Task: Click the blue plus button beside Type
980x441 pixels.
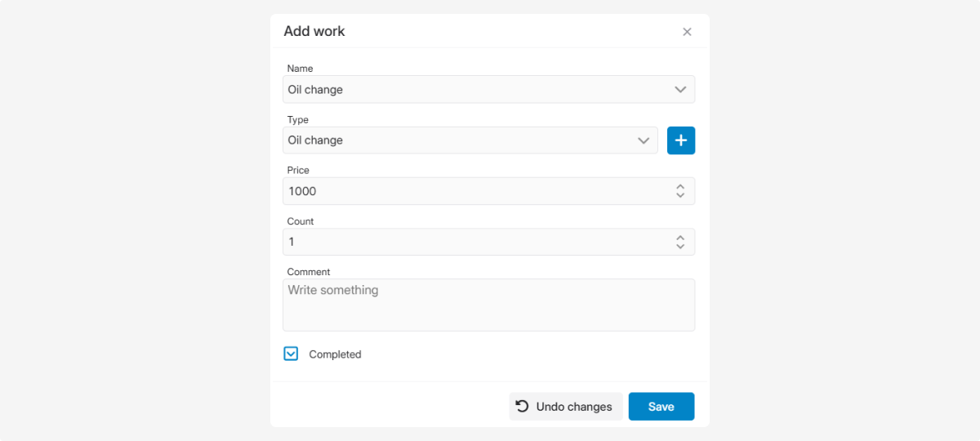Action: tap(681, 140)
